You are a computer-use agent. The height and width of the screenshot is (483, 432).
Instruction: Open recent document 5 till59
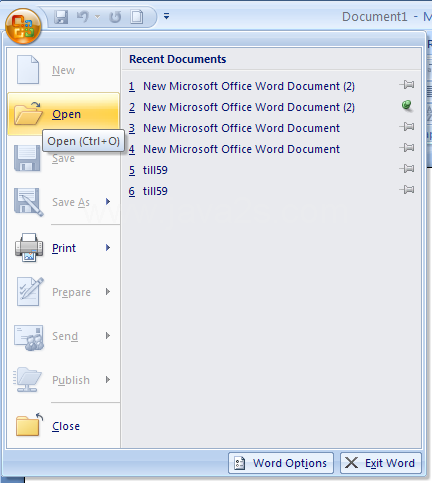pos(148,170)
